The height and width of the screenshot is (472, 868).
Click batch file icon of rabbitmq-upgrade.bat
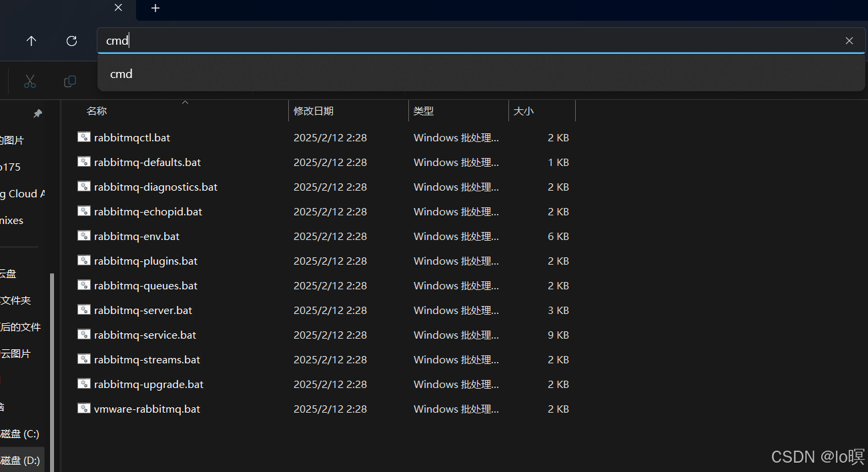tap(83, 384)
